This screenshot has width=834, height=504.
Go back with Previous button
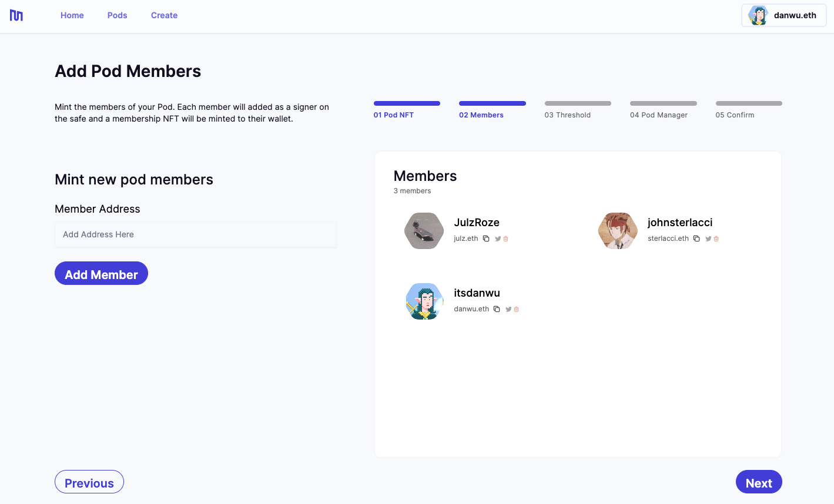89,482
